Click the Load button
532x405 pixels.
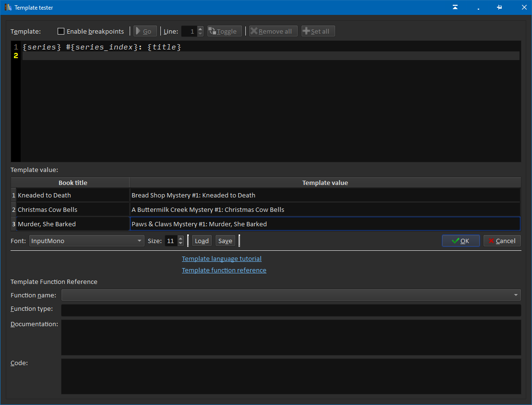coord(202,241)
